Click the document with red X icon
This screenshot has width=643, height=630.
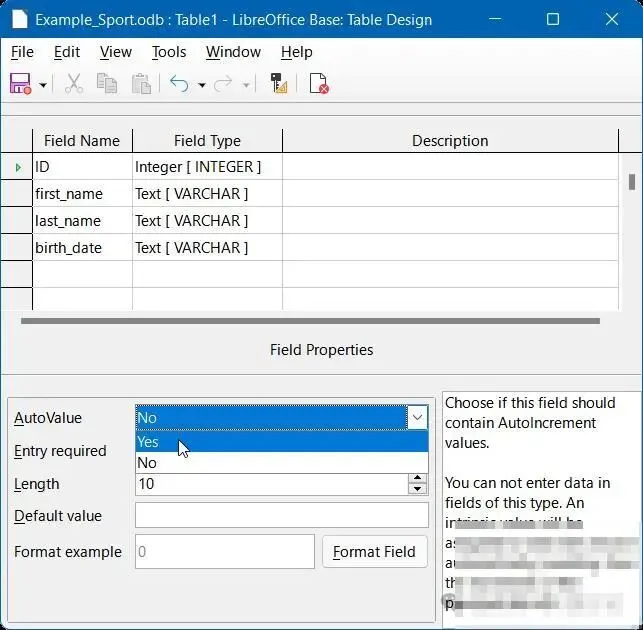[319, 84]
